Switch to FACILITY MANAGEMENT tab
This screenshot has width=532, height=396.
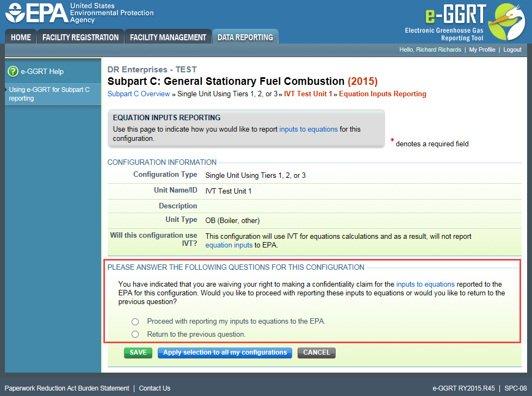click(x=168, y=38)
